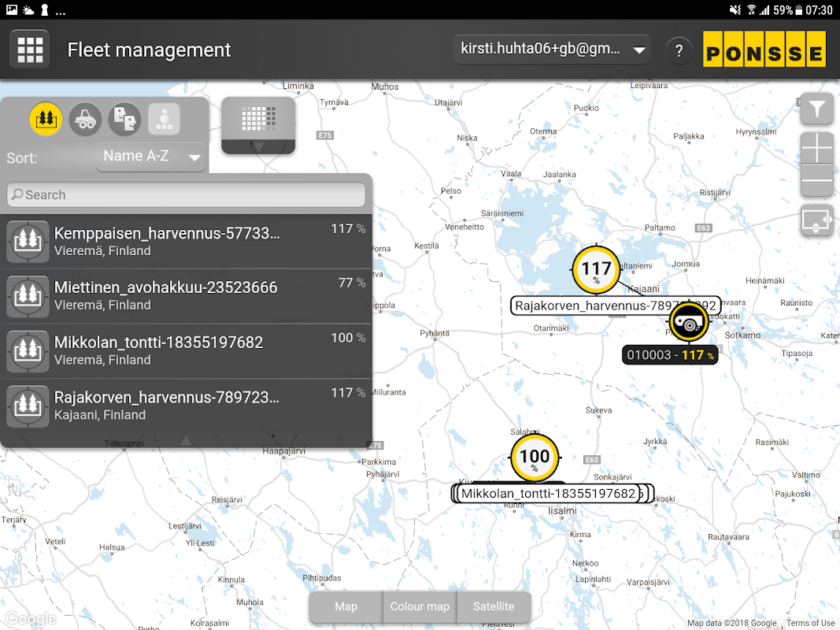
Task: Open the Mikkolan_tontti-18355197682 list row
Action: tap(186, 351)
